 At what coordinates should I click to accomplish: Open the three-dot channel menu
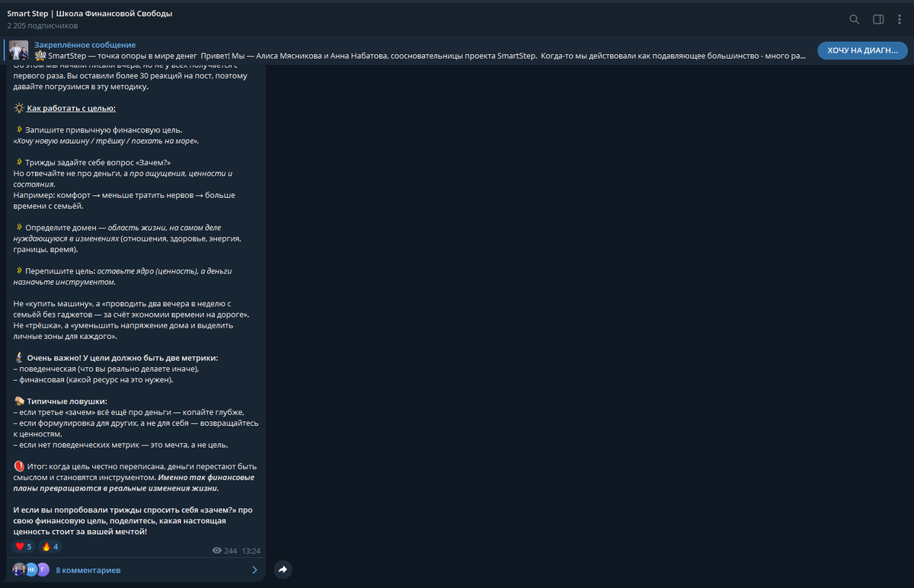click(900, 19)
